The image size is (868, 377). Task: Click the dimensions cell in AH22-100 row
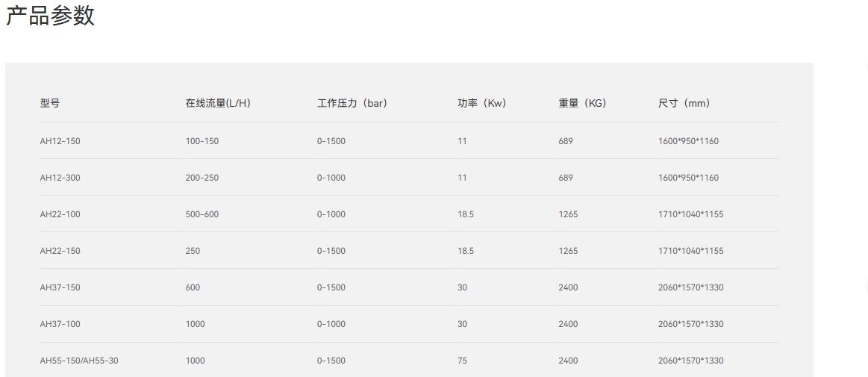[690, 214]
